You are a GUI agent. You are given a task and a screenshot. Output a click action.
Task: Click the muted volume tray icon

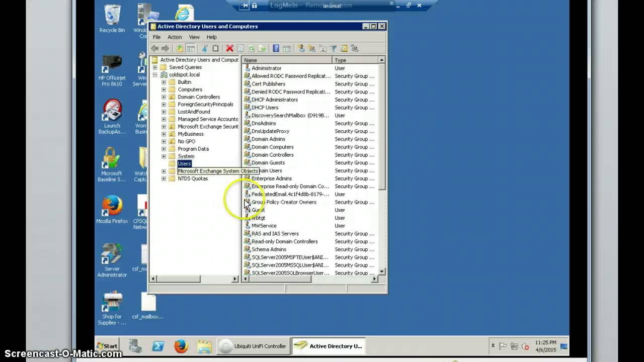(x=525, y=346)
